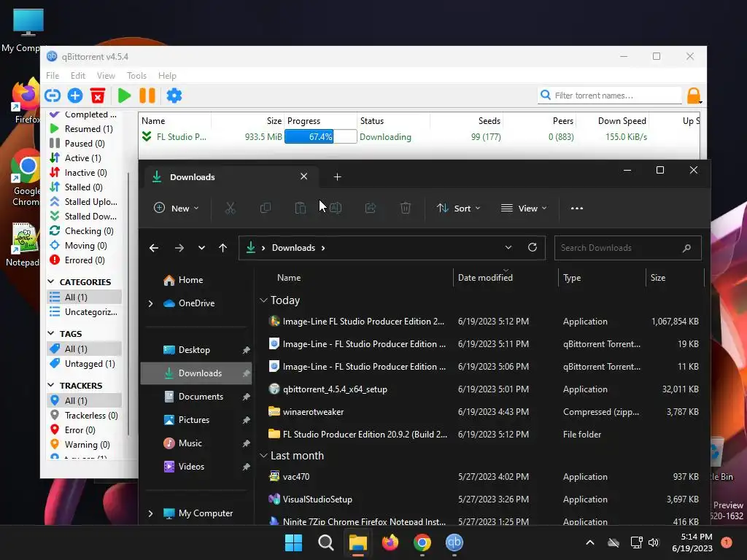
Task: Select the Downloads tab in File Explorer
Action: (x=230, y=177)
